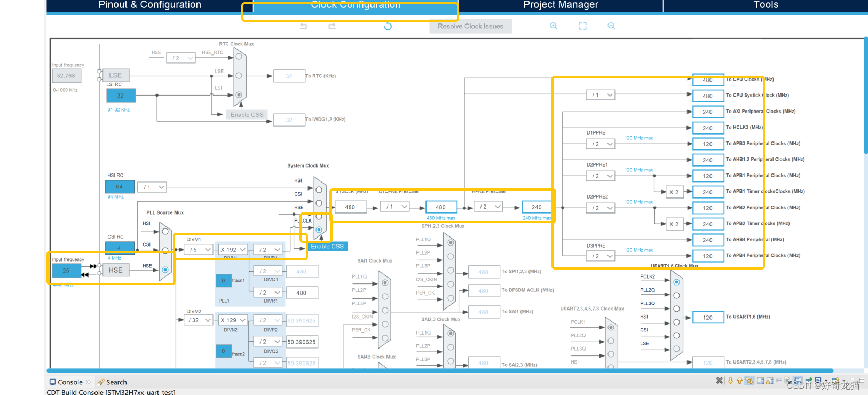This screenshot has height=395, width=868.
Task: Select HSI in System Clock Mux
Action: tap(319, 189)
